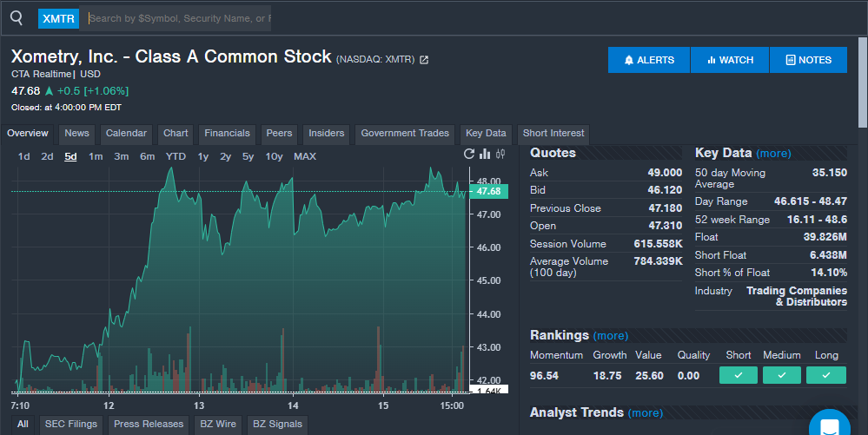
Task: Click the Growth score 18.75
Action: tap(607, 376)
